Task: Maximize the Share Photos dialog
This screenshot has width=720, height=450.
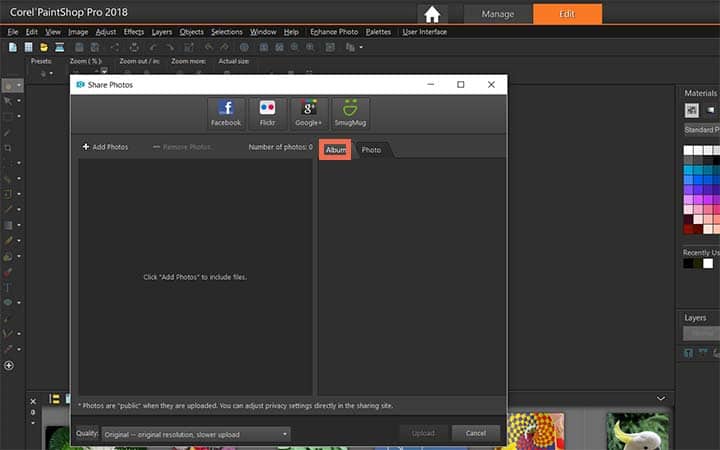Action: 461,84
